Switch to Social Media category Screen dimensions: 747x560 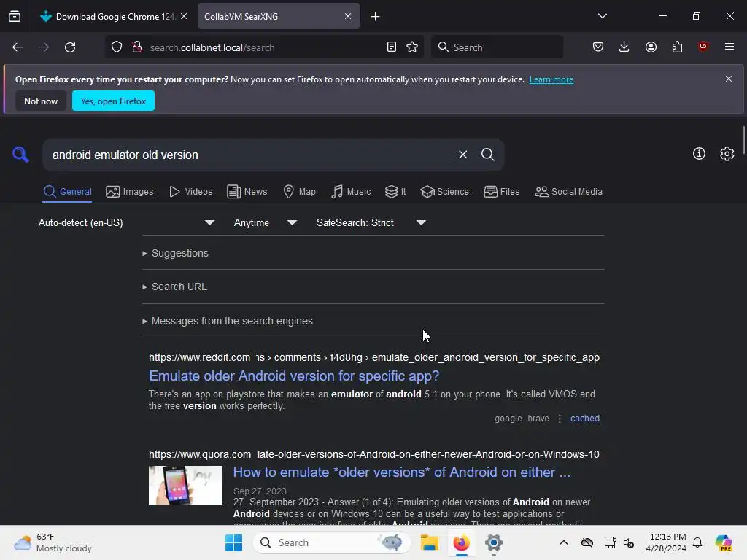click(568, 192)
